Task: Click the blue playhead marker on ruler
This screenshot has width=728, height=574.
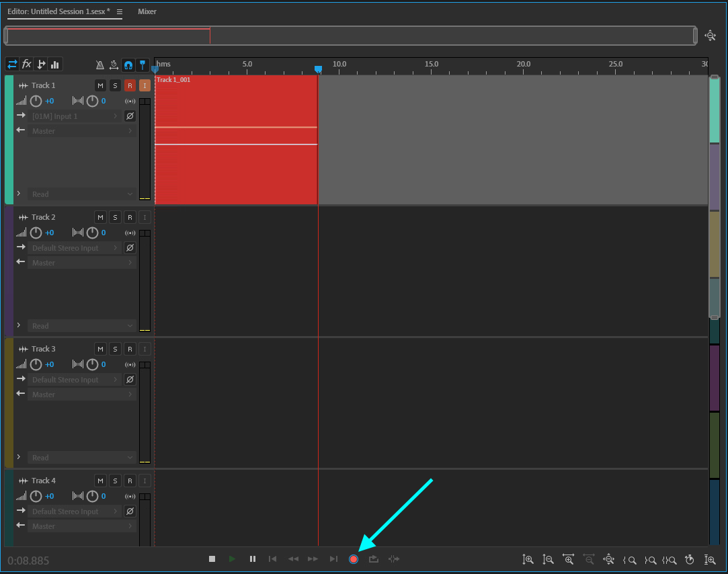Action: click(x=318, y=69)
